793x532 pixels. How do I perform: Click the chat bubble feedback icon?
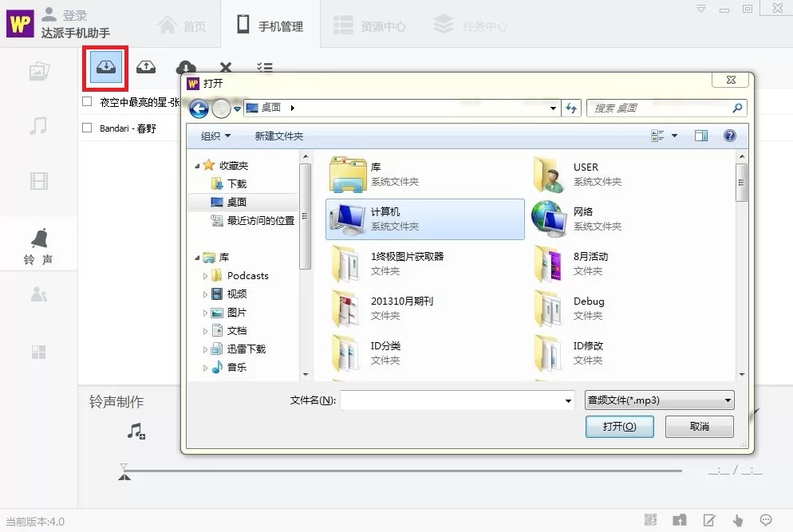click(x=766, y=520)
